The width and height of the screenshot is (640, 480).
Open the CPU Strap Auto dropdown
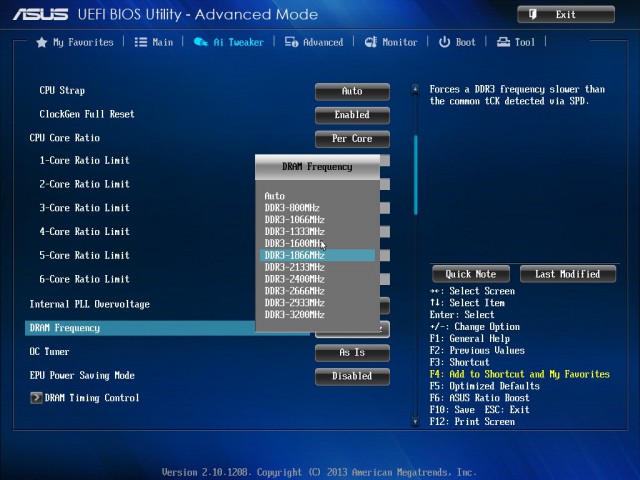(x=352, y=91)
